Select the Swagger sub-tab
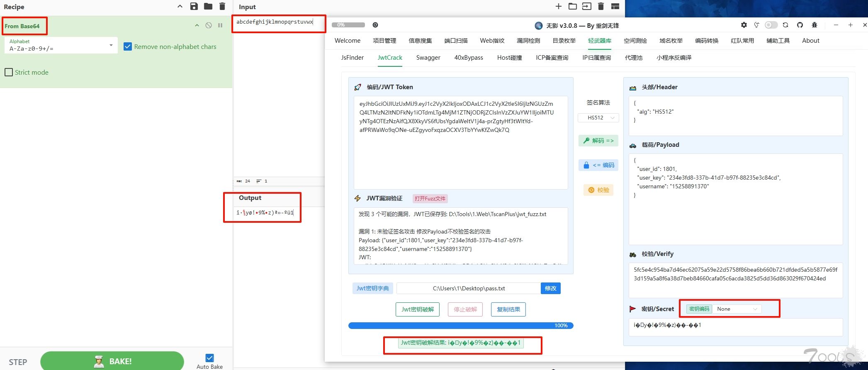This screenshot has width=868, height=370. [x=428, y=58]
